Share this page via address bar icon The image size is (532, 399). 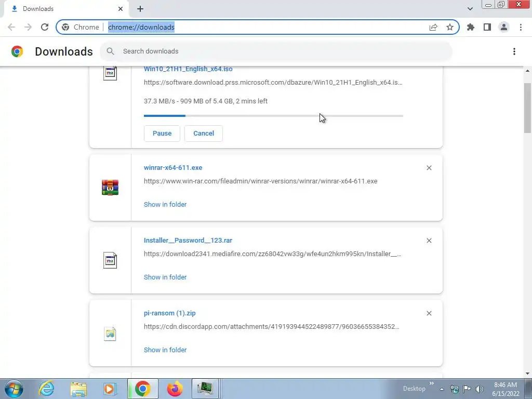coord(433,27)
